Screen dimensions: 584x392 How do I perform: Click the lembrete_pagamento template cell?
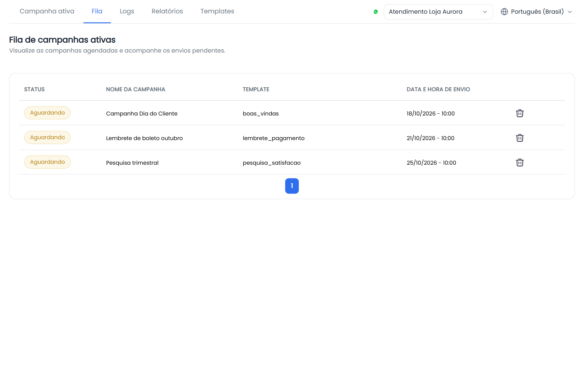[273, 138]
